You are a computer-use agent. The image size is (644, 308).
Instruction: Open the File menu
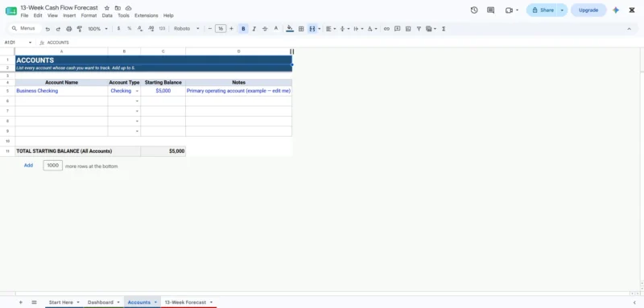point(25,15)
